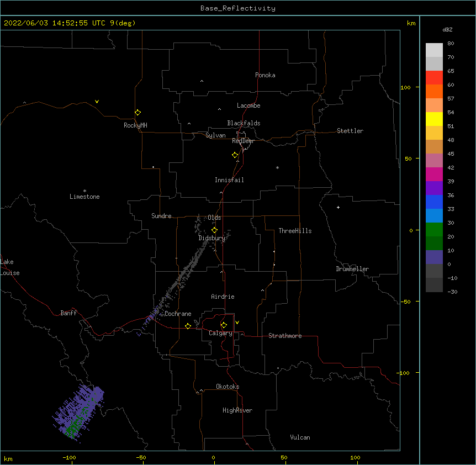This screenshot has width=476, height=465.
Task: Pick the slate purple 0-10 dBZ swatch
Action: (x=434, y=257)
